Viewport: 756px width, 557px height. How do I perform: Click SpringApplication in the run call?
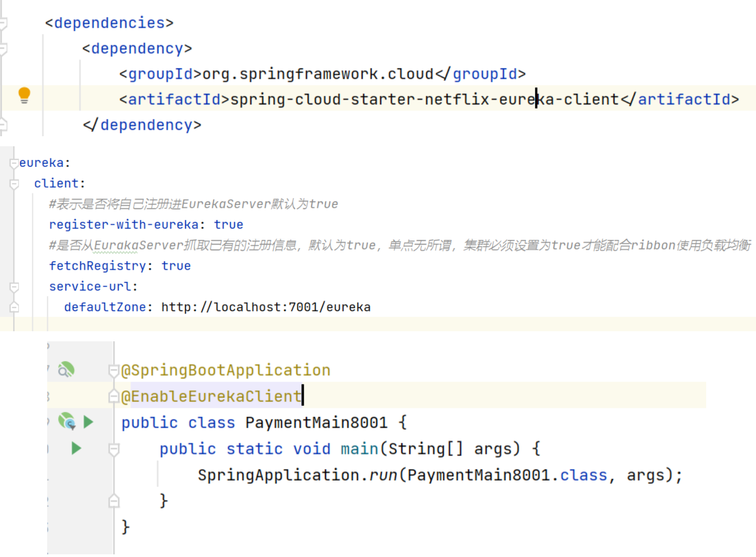point(279,475)
